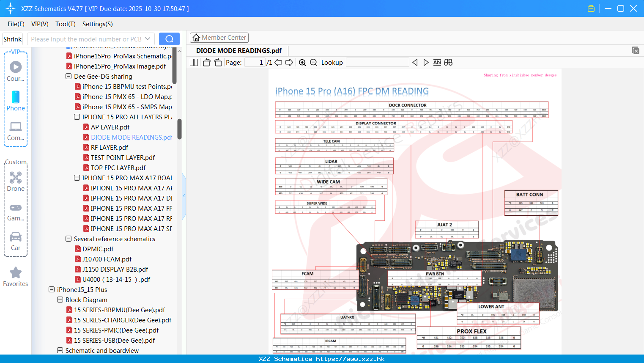Image resolution: width=644 pixels, height=363 pixels.
Task: Go to the next page arrow
Action: pos(289,63)
